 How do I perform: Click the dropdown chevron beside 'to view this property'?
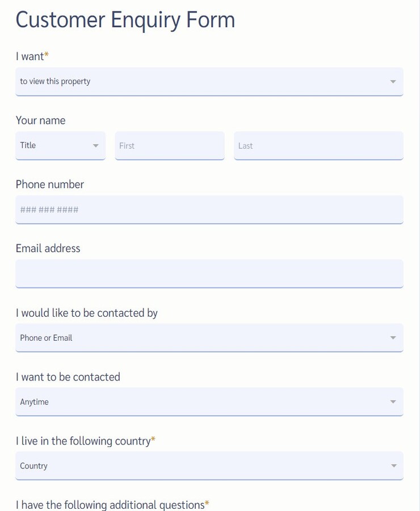point(393,81)
